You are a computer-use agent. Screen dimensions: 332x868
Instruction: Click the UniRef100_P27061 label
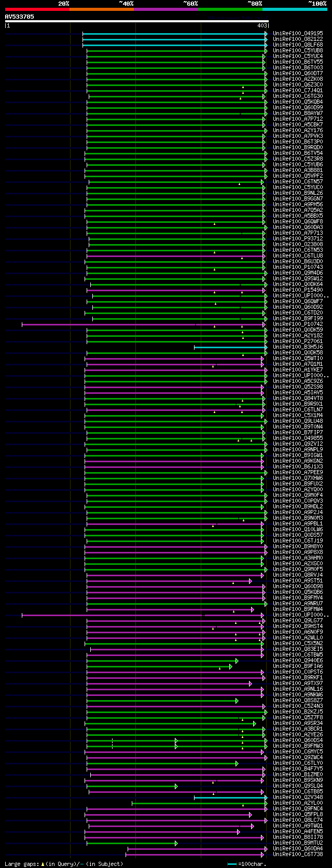[298, 341]
